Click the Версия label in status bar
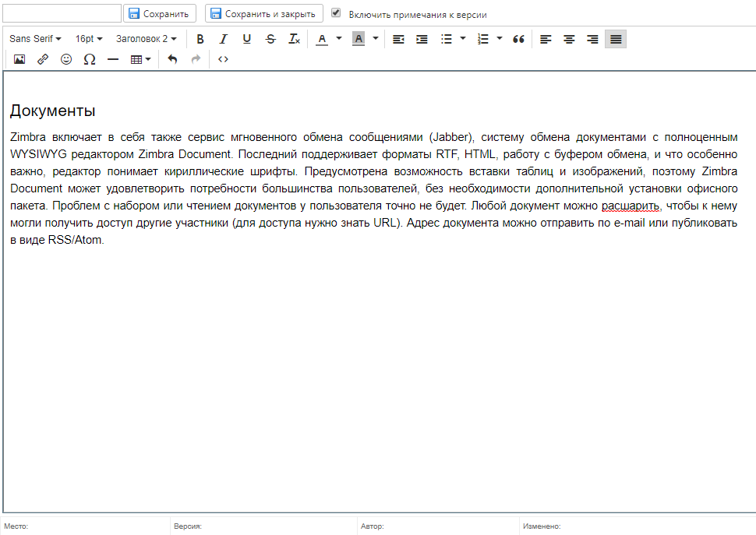This screenshot has height=535, width=756. (188, 526)
